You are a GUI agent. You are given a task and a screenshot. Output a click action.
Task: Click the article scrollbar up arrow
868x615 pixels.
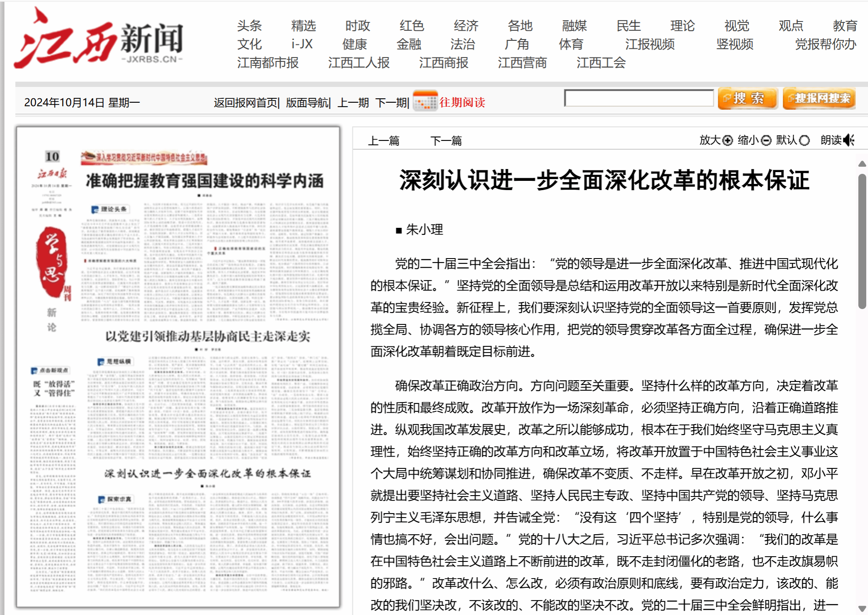(862, 164)
